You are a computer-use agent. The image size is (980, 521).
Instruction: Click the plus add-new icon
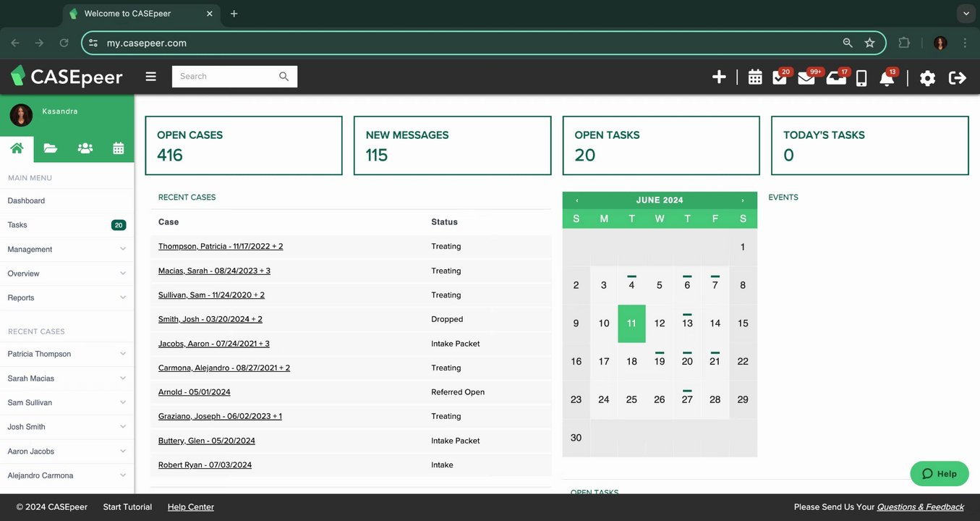coord(719,77)
